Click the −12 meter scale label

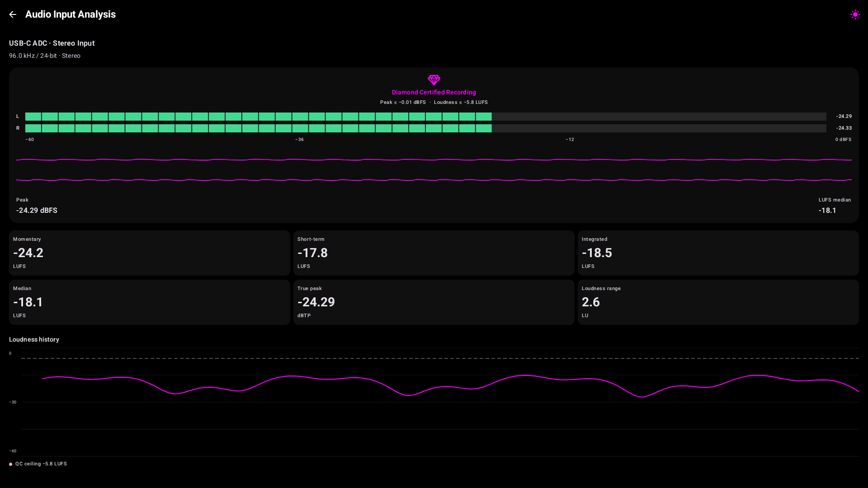click(x=570, y=140)
